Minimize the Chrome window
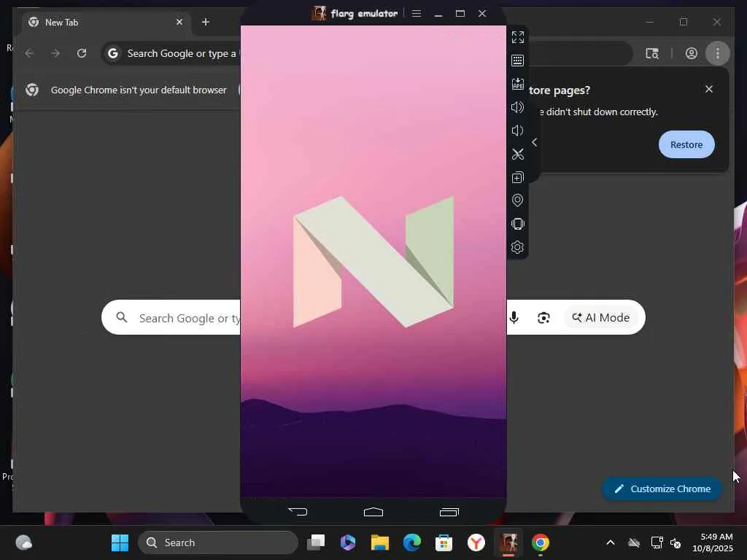747x560 pixels. pyautogui.click(x=650, y=22)
